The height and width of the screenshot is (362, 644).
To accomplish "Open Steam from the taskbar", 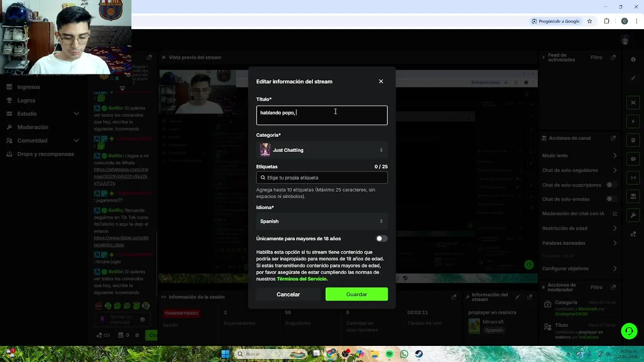I will tap(419, 354).
